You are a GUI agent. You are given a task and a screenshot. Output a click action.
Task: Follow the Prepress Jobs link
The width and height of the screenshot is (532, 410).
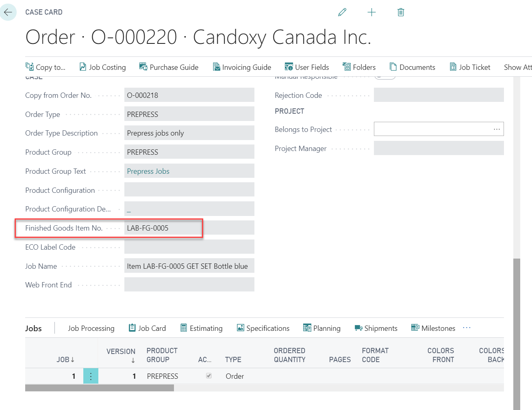tap(148, 171)
